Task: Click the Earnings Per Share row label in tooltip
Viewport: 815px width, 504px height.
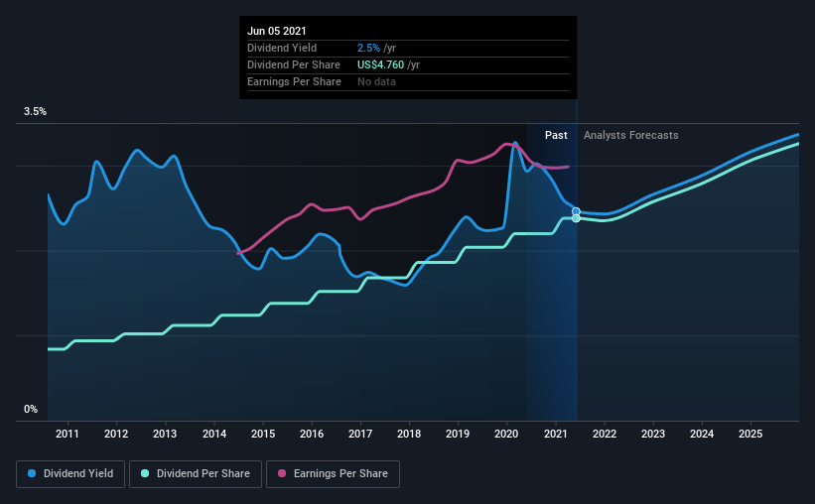Action: [294, 81]
